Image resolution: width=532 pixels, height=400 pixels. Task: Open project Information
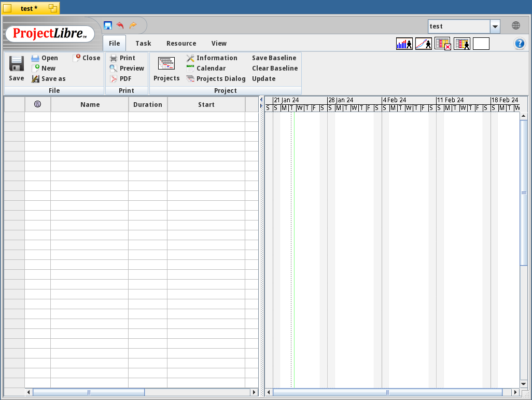tap(212, 58)
